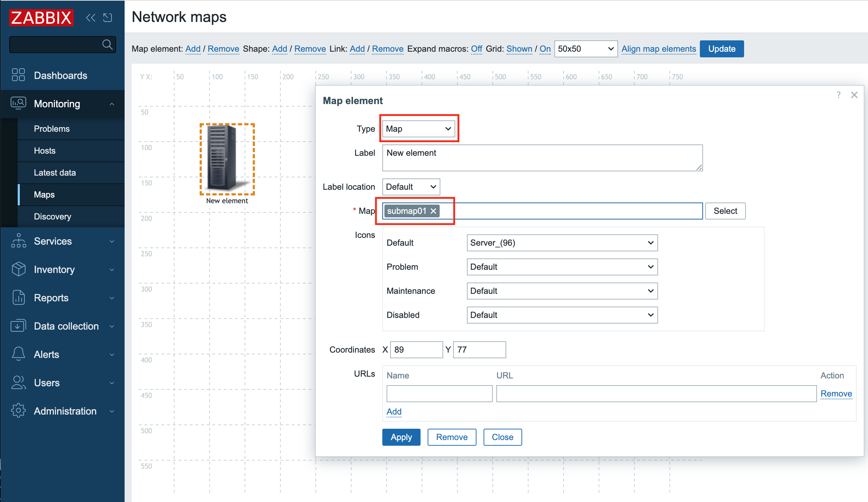The height and width of the screenshot is (502, 868).
Task: Click the Users people icon
Action: tap(18, 382)
